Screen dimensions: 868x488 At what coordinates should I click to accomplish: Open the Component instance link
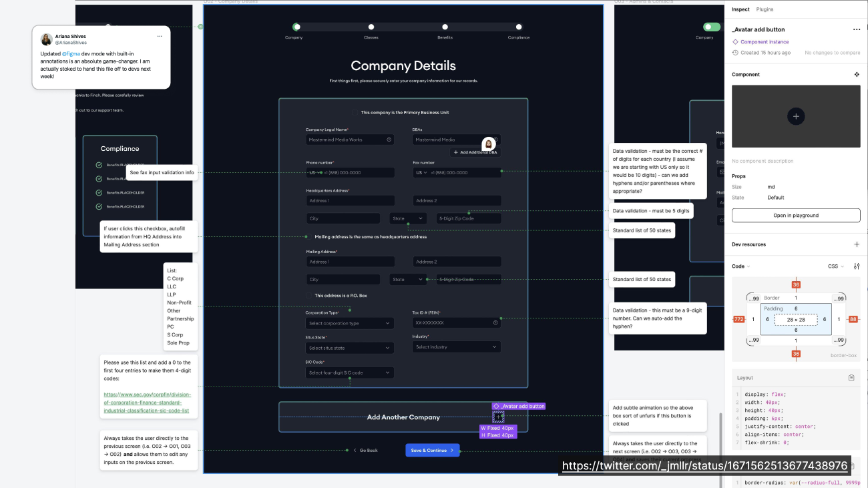765,42
